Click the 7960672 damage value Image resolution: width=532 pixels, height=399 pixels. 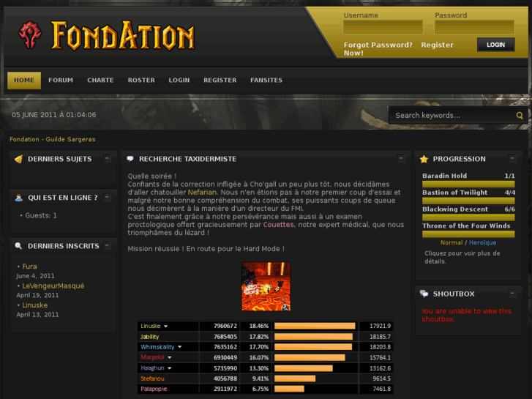(225, 326)
